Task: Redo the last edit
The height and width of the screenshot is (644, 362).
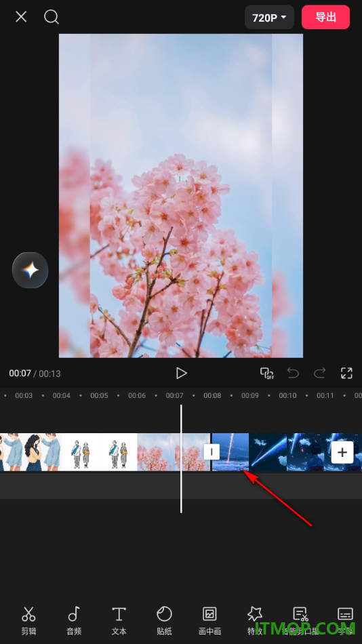Action: (319, 373)
